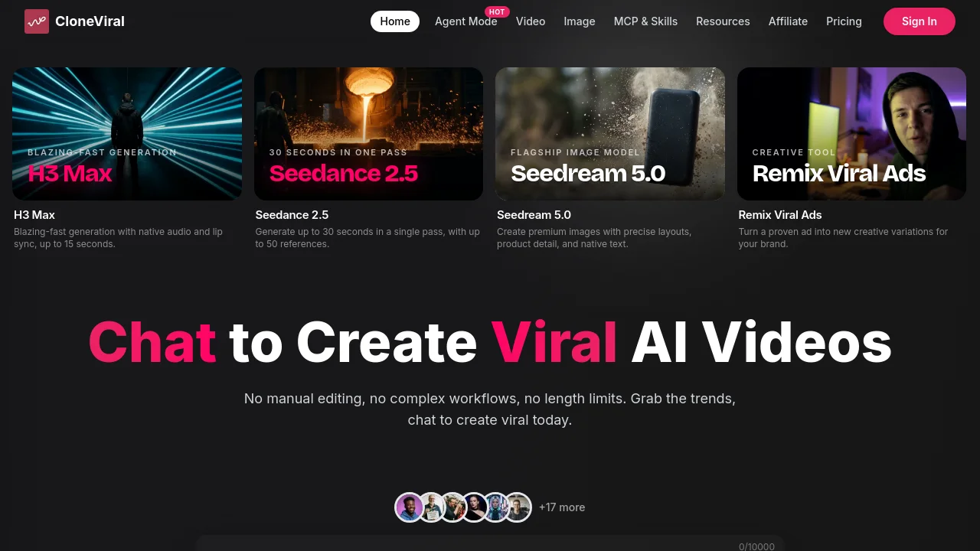Focus the chat prompt input box

[x=490, y=543]
